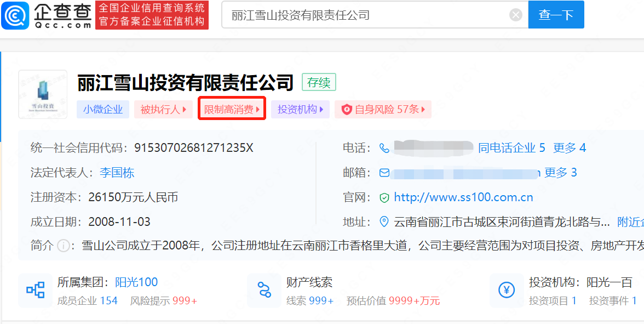Open 风险提示 999+ link
The image size is (644, 324).
[163, 301]
